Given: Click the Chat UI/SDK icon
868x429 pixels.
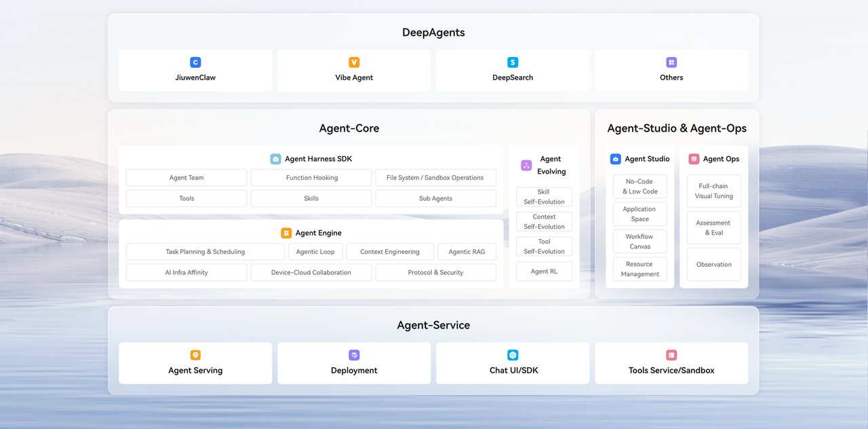Looking at the screenshot, I should 513,355.
